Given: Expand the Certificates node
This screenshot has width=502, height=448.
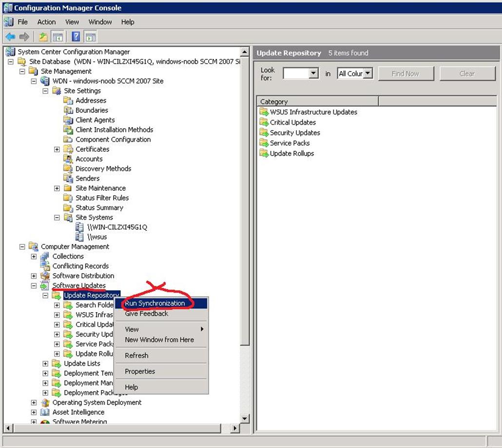Looking at the screenshot, I should (57, 149).
